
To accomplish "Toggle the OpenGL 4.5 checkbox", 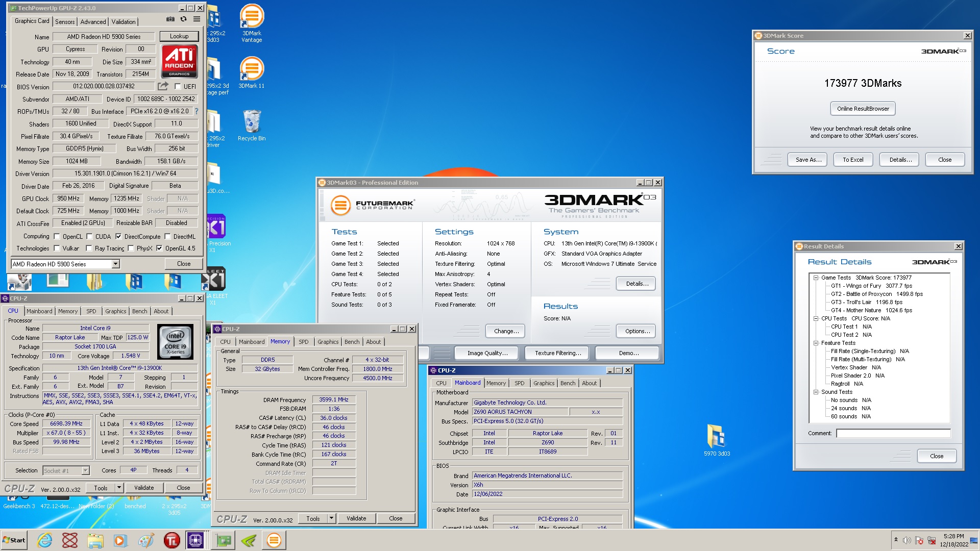I will coord(159,248).
